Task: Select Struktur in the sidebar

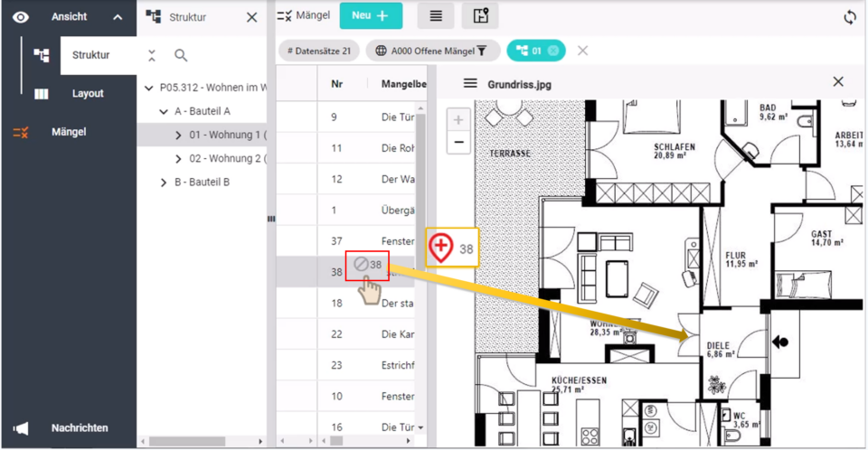Action: (91, 55)
